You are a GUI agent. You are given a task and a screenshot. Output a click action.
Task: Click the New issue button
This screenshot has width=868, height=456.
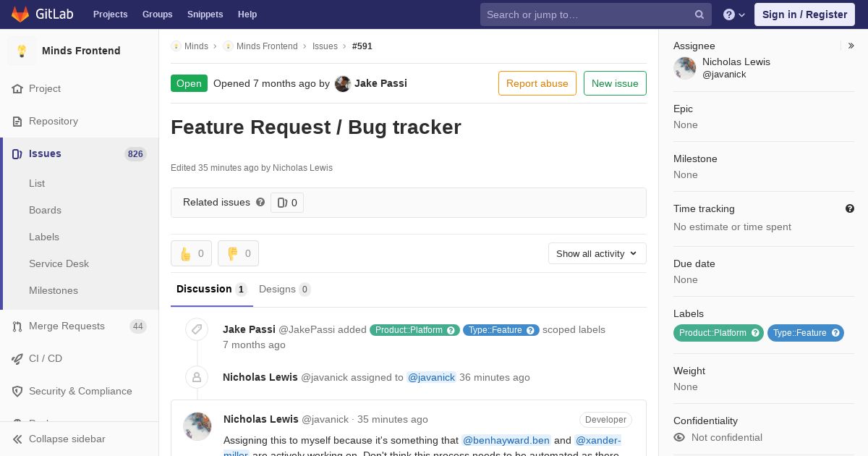point(615,83)
